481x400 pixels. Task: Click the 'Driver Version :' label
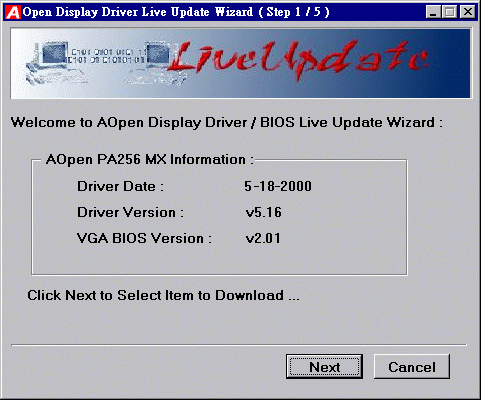(130, 212)
